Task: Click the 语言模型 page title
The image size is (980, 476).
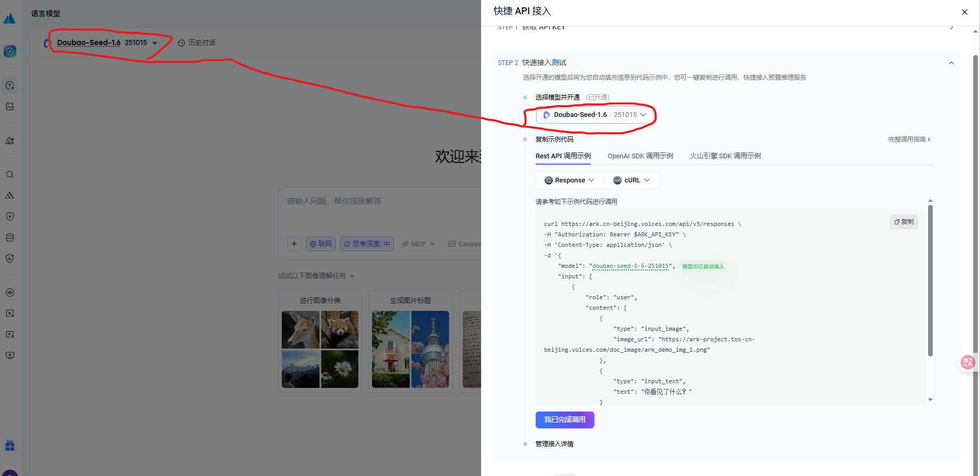Action: click(46, 14)
